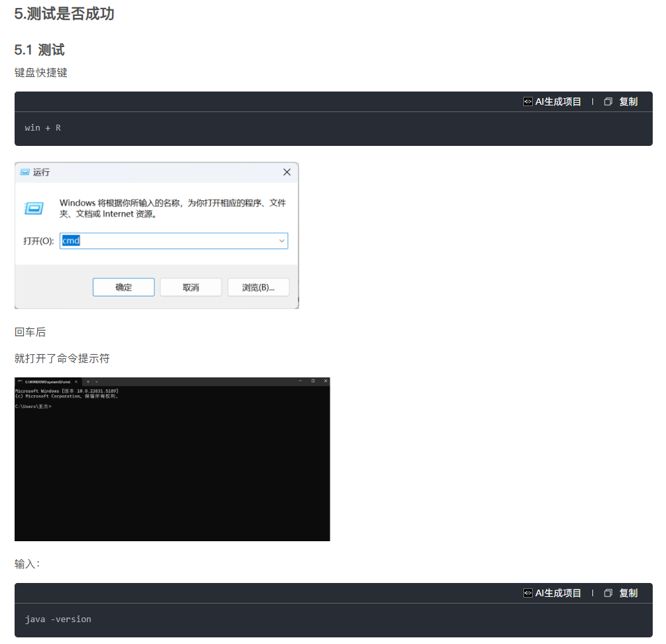Select the cmd.exe tab in the terminal window
Screen dimensions: 666x644
(50, 381)
